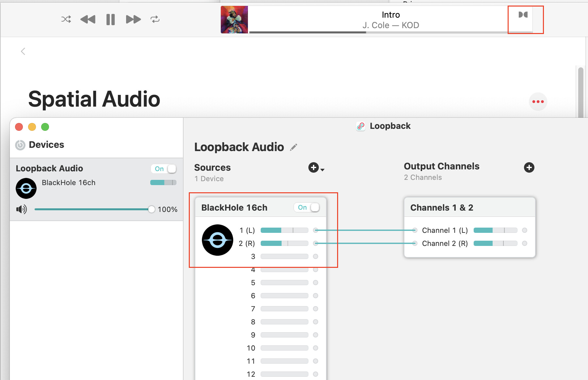Click the 1 Device subtitle text

(209, 179)
